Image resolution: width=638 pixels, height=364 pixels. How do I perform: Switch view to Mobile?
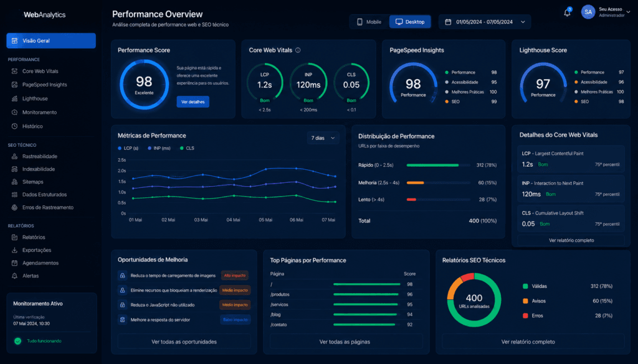369,22
